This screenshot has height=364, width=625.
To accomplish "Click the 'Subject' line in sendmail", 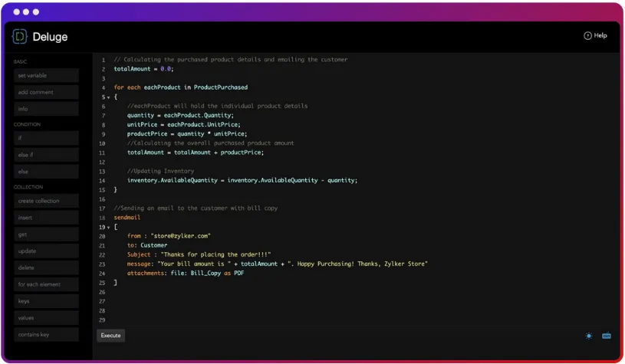I will click(x=199, y=254).
